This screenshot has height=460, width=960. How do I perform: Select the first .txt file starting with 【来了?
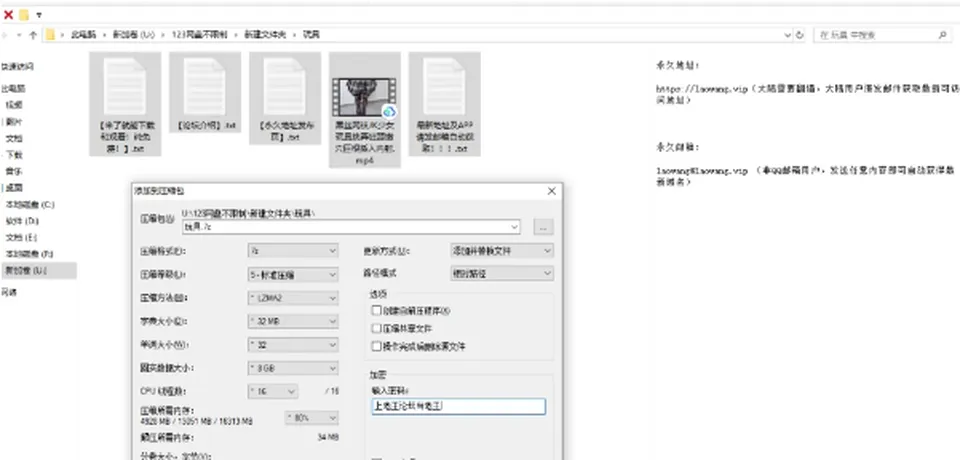click(x=125, y=86)
